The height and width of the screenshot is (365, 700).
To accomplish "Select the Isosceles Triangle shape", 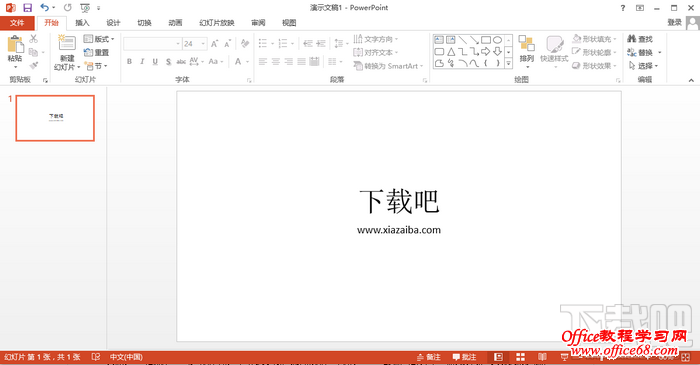I will pyautogui.click(x=451, y=52).
